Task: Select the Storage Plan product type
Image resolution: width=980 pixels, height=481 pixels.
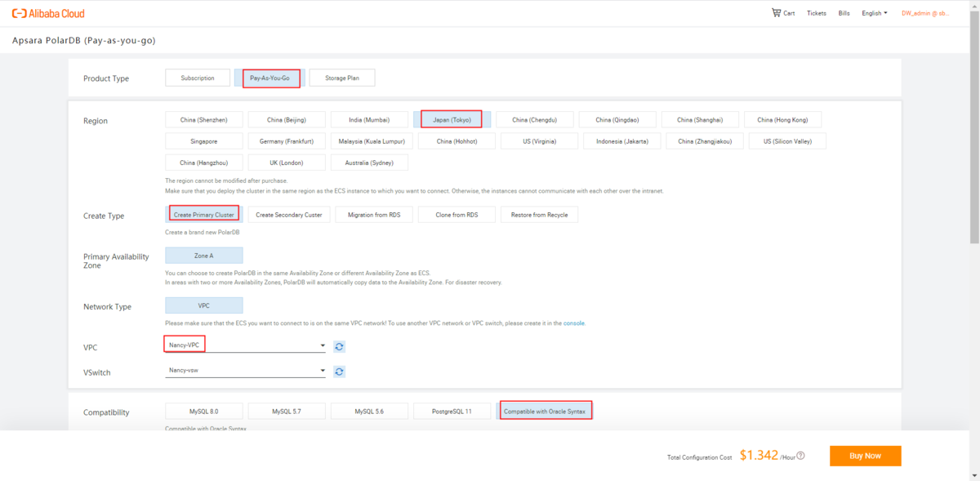Action: [342, 78]
